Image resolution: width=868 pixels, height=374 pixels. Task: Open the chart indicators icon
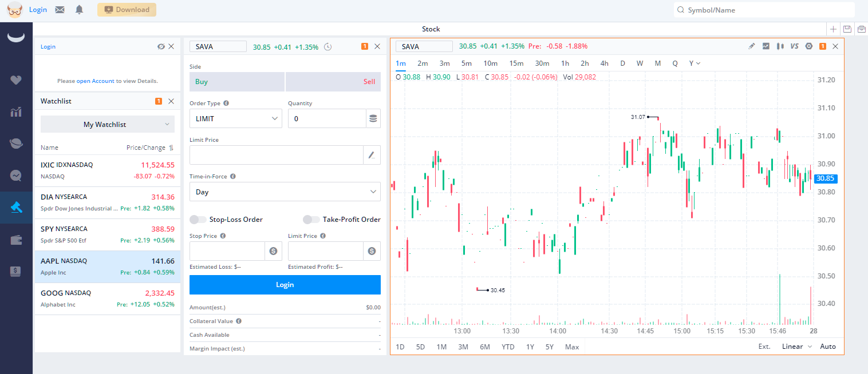pos(766,46)
